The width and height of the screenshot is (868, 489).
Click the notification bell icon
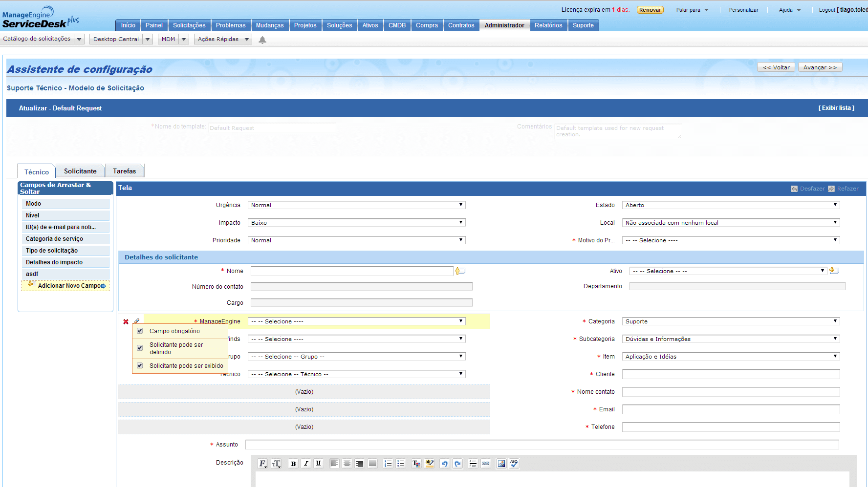tap(262, 40)
